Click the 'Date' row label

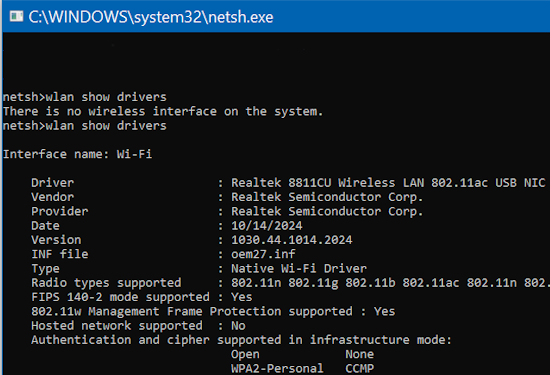[46, 226]
